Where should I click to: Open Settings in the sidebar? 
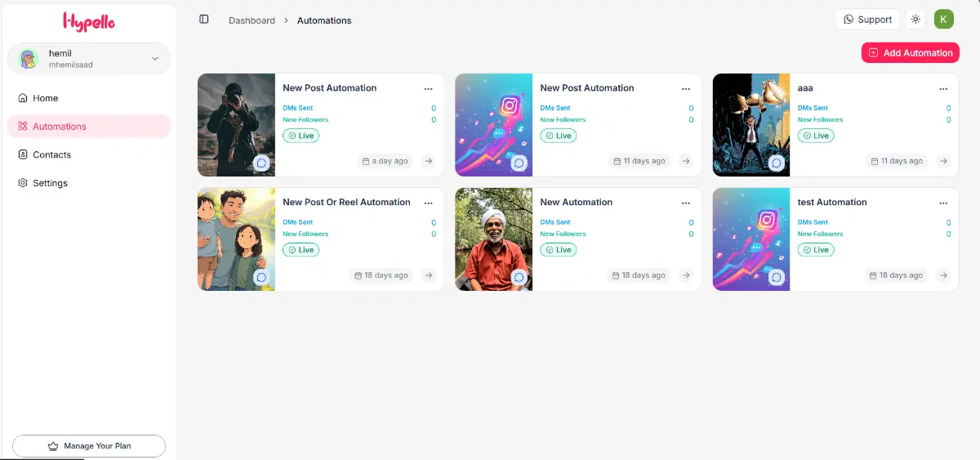click(x=50, y=183)
